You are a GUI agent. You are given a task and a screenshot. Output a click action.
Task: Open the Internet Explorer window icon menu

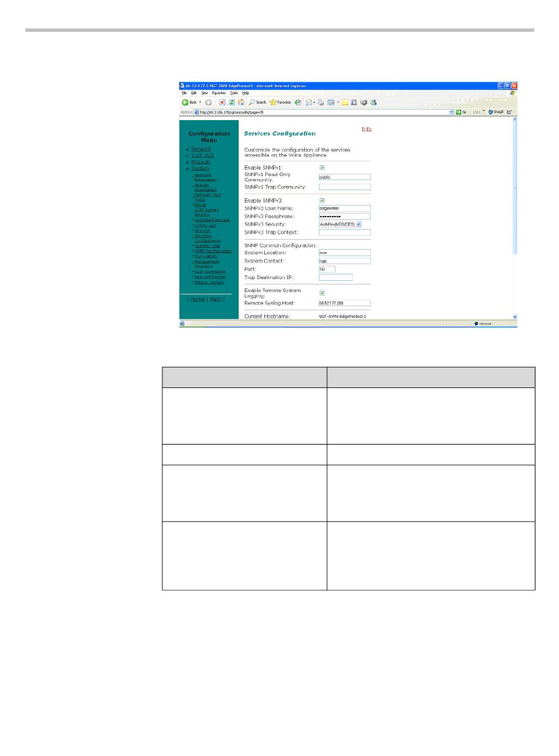tap(182, 85)
